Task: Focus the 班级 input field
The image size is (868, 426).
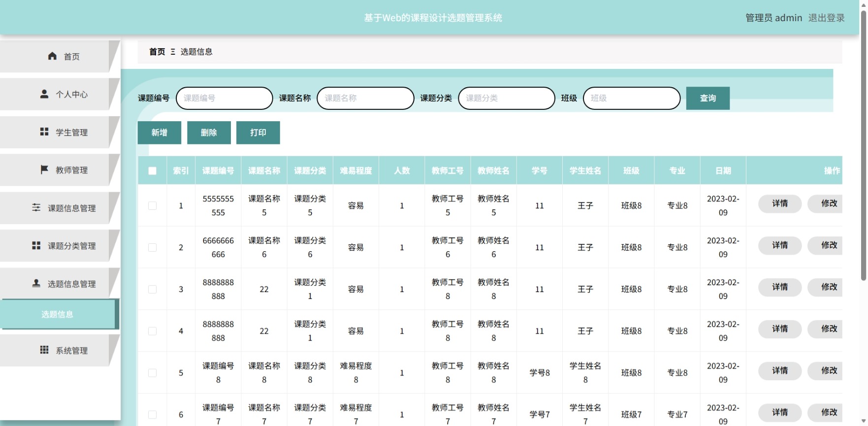Action: point(632,98)
